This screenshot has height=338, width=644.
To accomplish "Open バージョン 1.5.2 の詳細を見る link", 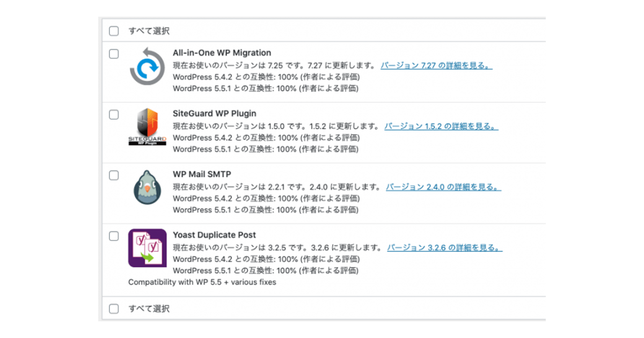I will (x=441, y=127).
